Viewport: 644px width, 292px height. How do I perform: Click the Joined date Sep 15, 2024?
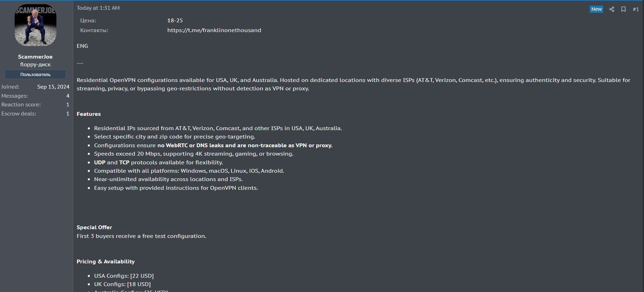click(x=53, y=87)
